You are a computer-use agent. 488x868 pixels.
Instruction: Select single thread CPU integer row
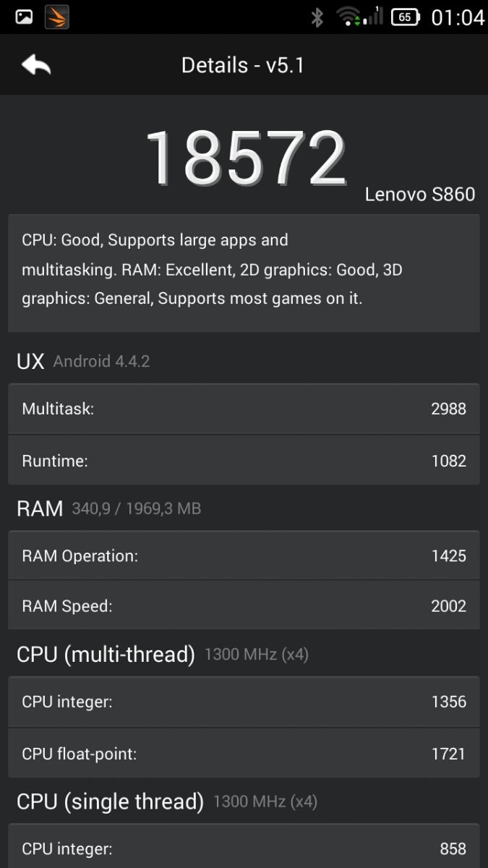pyautogui.click(x=244, y=848)
